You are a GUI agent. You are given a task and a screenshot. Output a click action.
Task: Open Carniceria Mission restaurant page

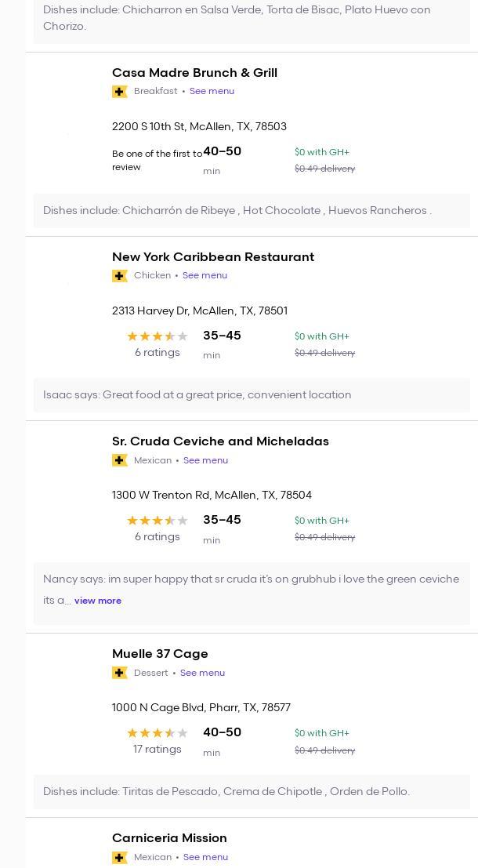click(x=169, y=838)
